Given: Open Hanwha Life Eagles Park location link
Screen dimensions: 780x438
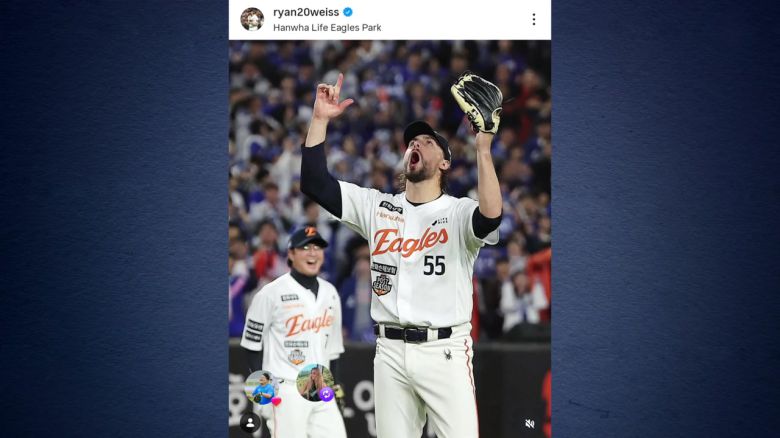Looking at the screenshot, I should [327, 28].
